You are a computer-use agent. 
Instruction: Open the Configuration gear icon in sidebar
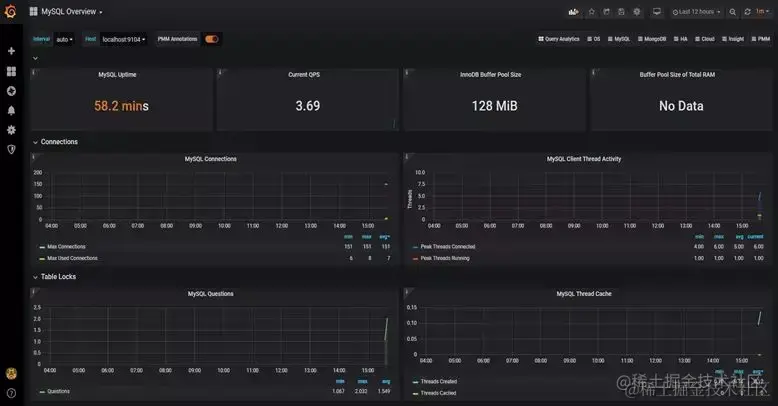pos(11,130)
